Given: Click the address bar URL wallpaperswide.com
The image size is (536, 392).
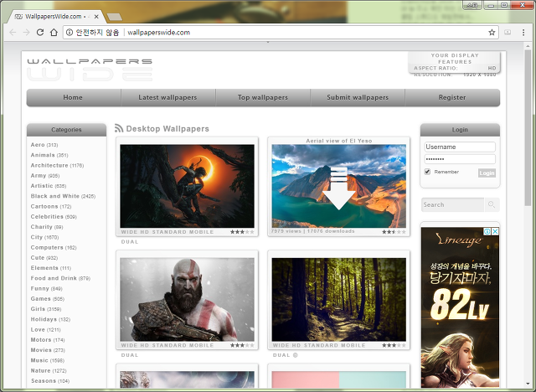Looking at the screenshot, I should coord(158,32).
